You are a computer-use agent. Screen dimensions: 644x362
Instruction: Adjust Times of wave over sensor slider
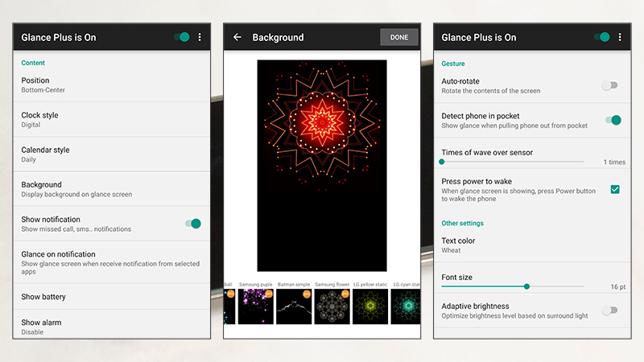click(x=512, y=162)
